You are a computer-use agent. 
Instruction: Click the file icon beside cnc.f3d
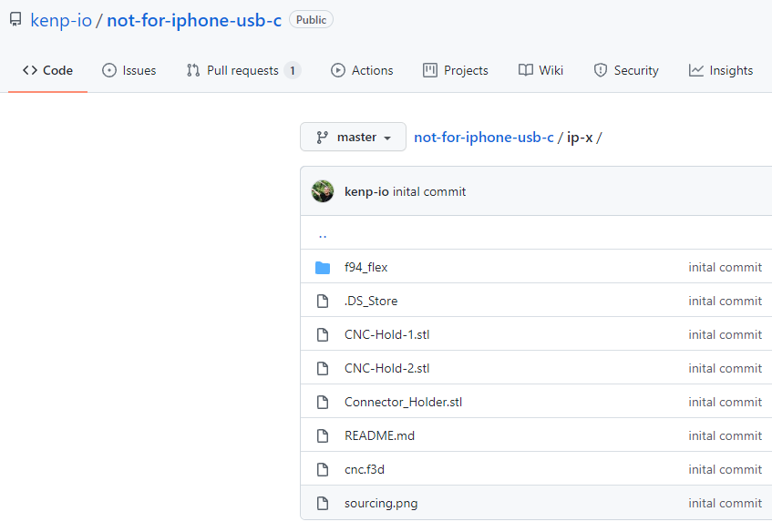tap(322, 469)
